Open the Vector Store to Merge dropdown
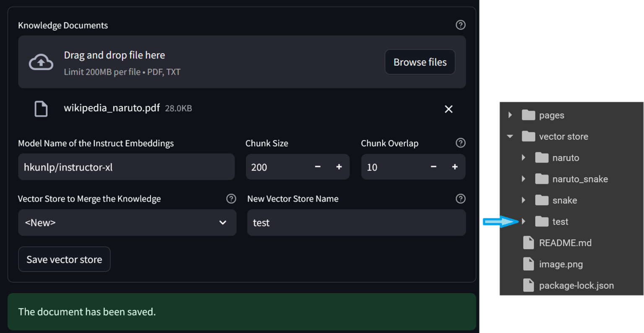The image size is (644, 333). coord(127,222)
